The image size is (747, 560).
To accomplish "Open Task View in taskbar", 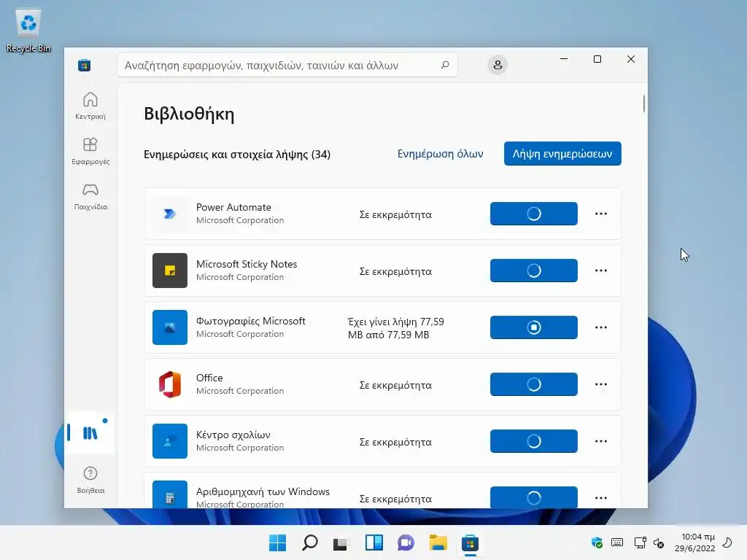I will click(341, 542).
